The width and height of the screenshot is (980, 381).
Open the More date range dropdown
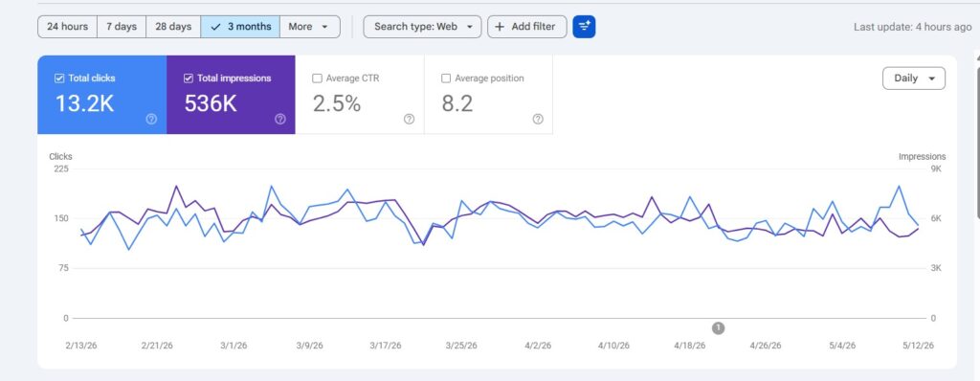click(x=309, y=27)
